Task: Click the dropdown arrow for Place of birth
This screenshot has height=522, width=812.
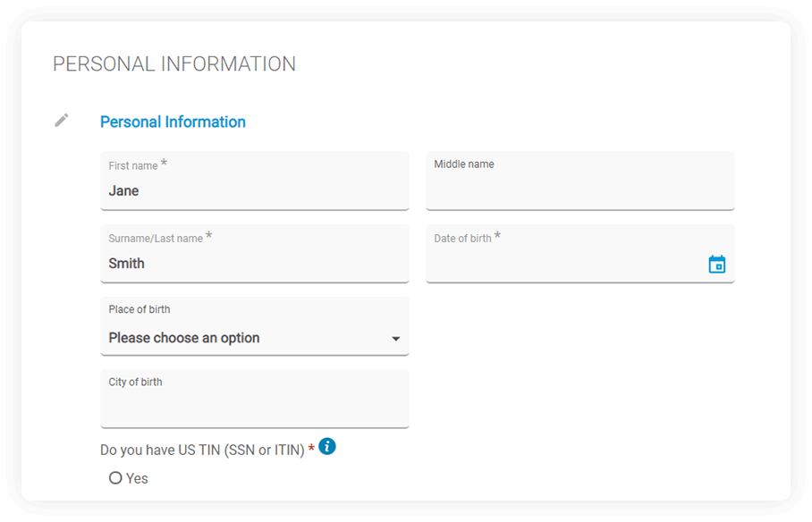Action: click(x=395, y=339)
